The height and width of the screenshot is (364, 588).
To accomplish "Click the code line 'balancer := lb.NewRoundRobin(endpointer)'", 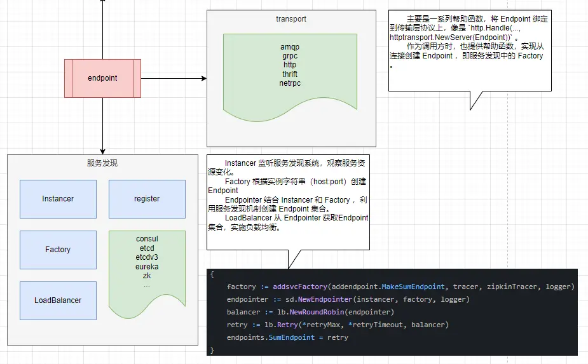I will [310, 313].
